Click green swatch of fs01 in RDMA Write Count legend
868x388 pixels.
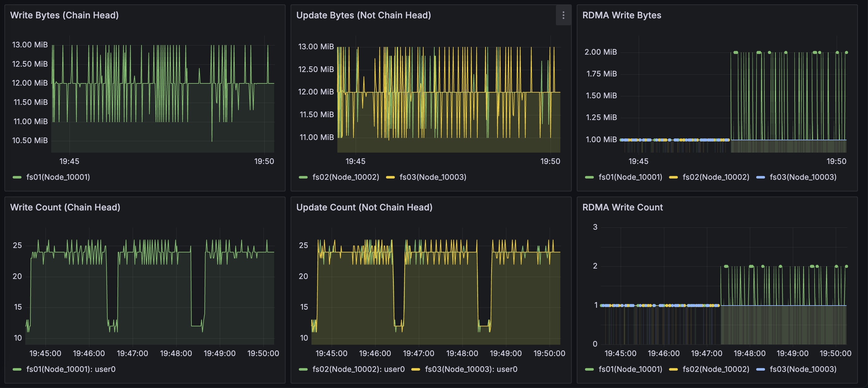tap(589, 369)
